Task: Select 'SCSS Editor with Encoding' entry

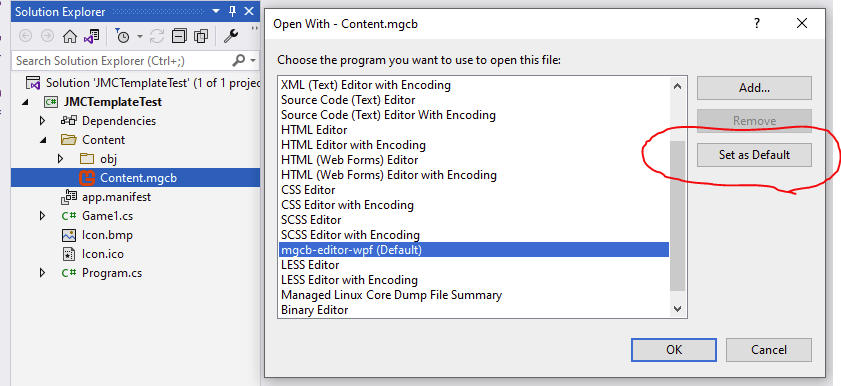Action: click(350, 235)
